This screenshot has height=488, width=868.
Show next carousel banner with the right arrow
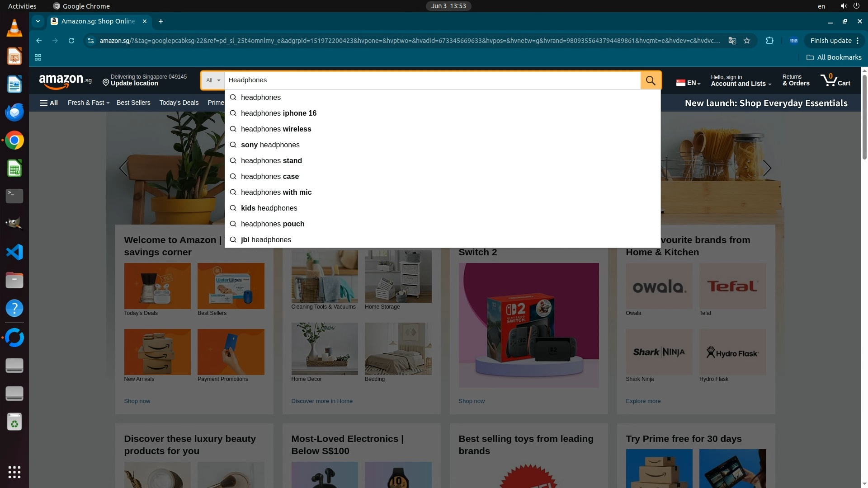coord(767,168)
